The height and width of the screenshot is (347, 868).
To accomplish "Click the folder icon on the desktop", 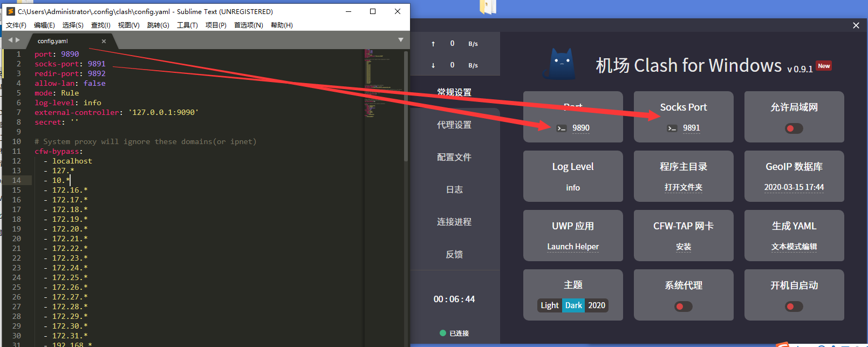I will (488, 6).
